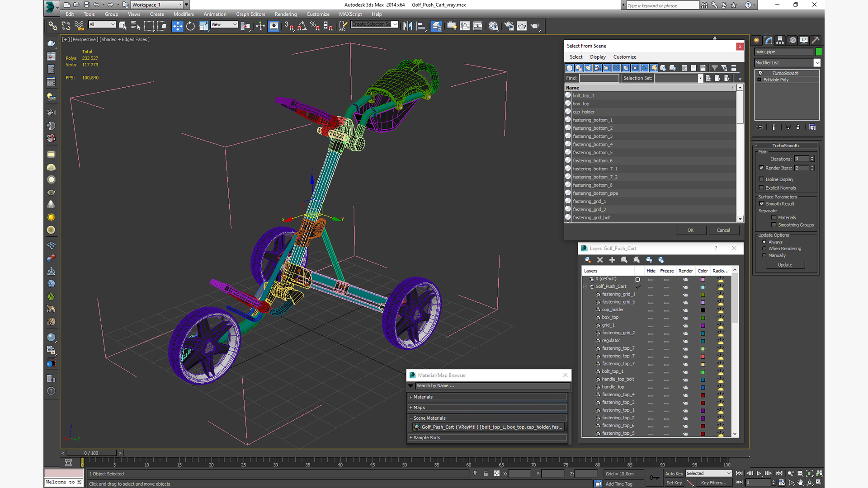Open the Modifier List dropdown
The height and width of the screenshot is (488, 868).
point(788,62)
